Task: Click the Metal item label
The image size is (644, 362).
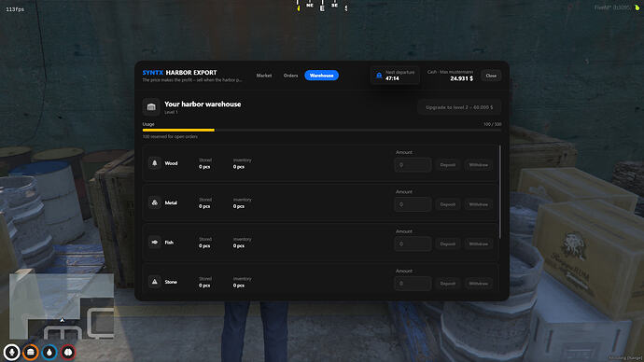Action: pyautogui.click(x=171, y=202)
